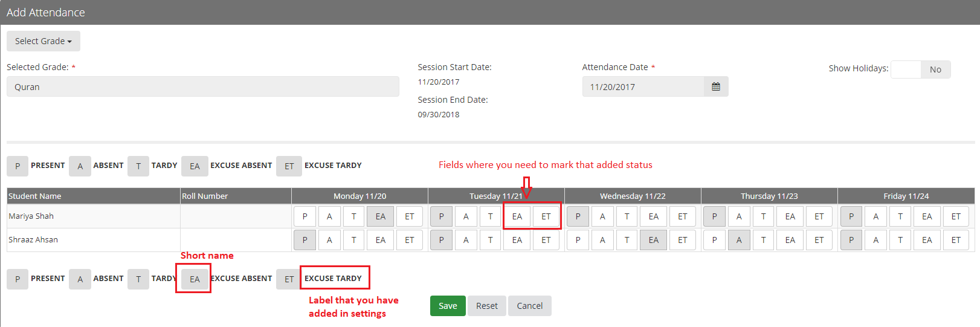The image size is (980, 327).
Task: Mark Mariya Shah Absent on Wednesday 11/22
Action: pyautogui.click(x=602, y=216)
